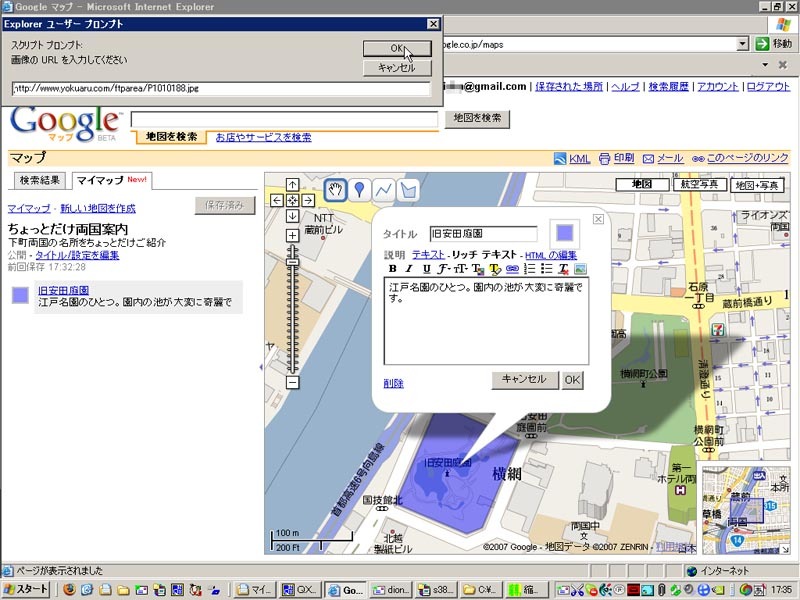The image size is (800, 600).
Task: Click the タイトル/設定を編集 link
Action: (x=77, y=255)
